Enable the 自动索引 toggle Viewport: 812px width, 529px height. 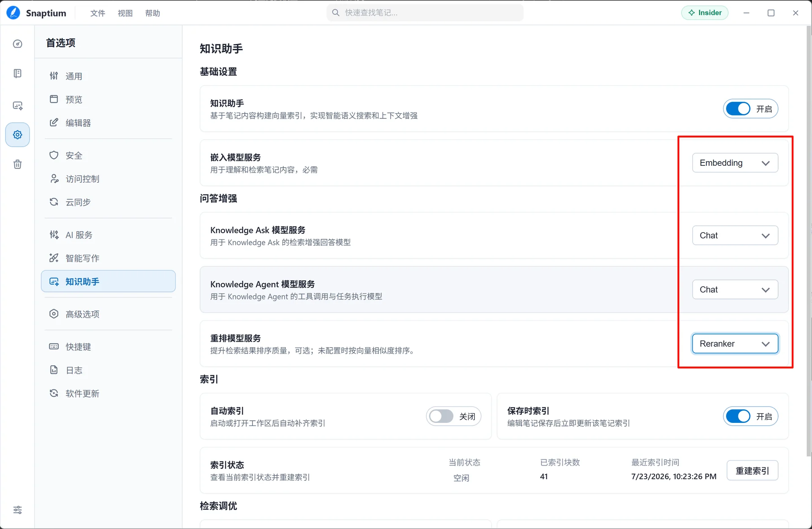tap(441, 417)
